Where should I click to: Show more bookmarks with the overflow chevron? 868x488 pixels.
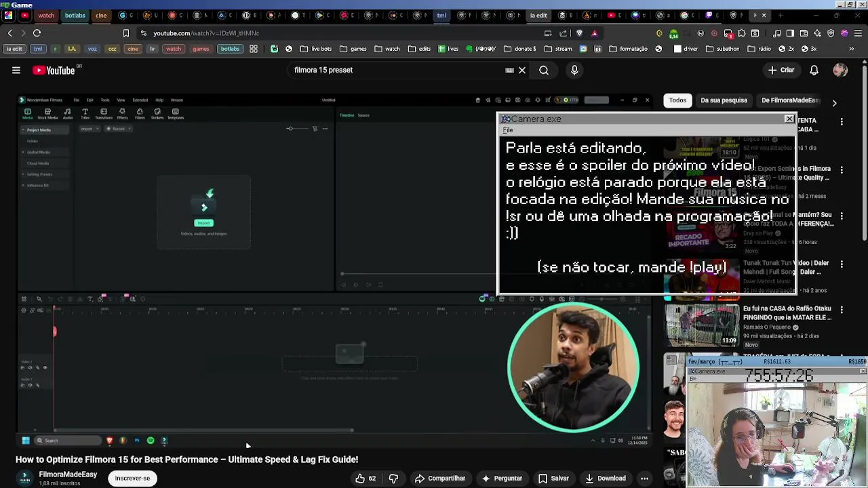(x=851, y=49)
